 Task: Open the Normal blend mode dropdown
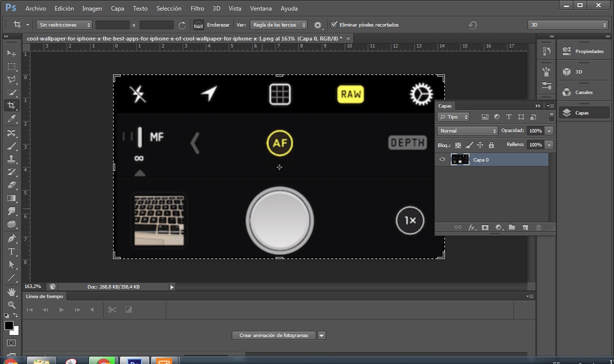(467, 130)
